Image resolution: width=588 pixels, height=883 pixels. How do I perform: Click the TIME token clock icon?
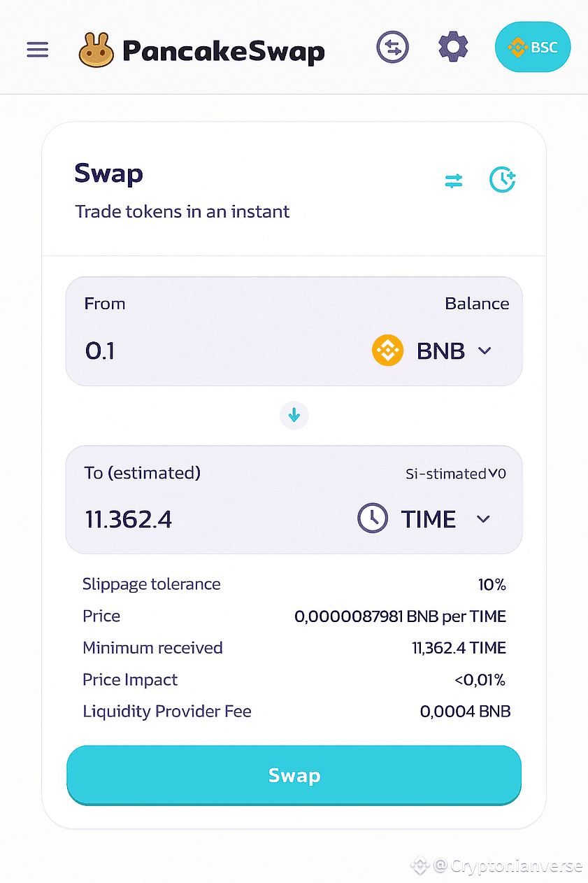click(373, 519)
